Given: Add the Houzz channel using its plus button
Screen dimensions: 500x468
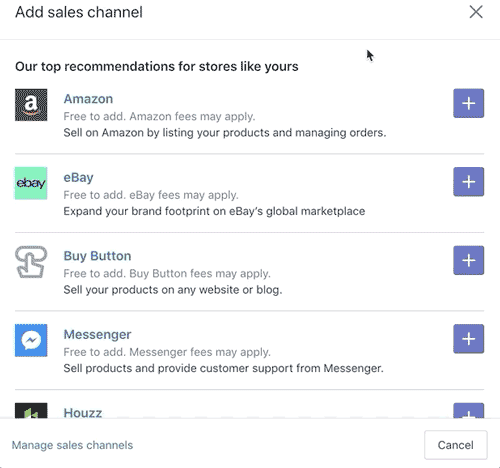Looking at the screenshot, I should pyautogui.click(x=468, y=411).
